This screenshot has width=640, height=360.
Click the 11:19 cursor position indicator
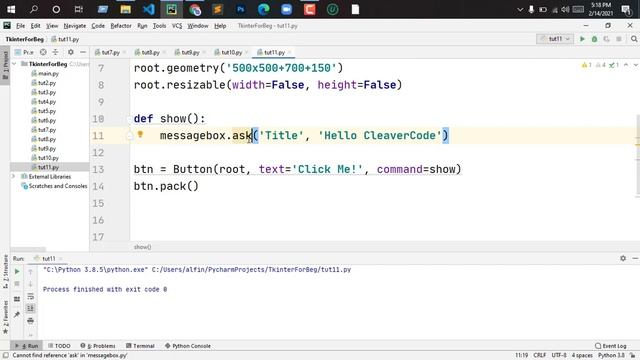(x=521, y=356)
